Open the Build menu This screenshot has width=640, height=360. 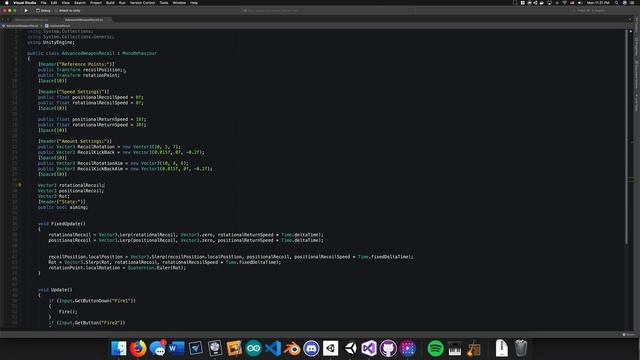110,2
